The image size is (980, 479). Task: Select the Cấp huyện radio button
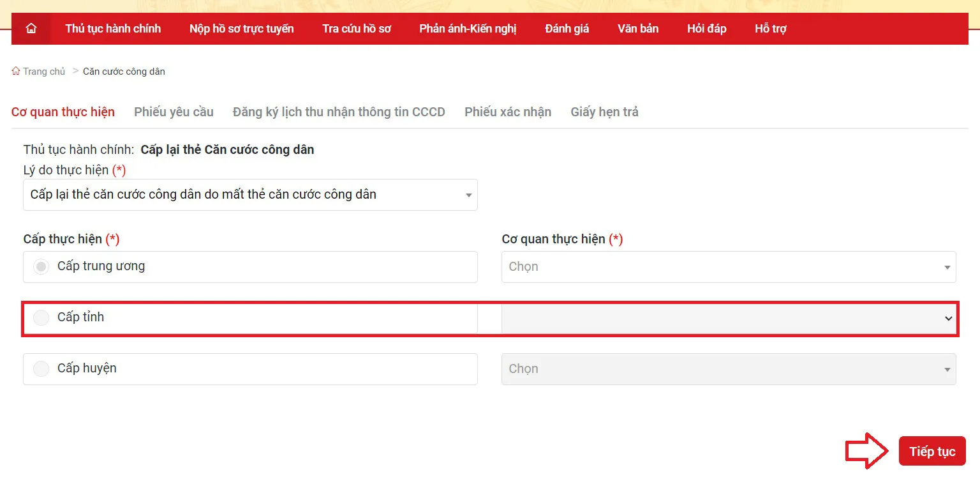(x=41, y=369)
